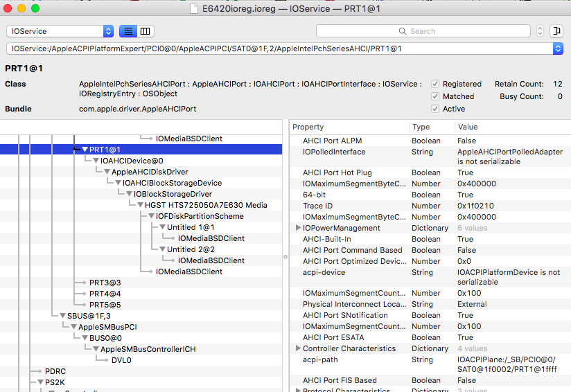Collapse the IOAHCIDevice@0 tree node
The width and height of the screenshot is (571, 392).
coord(96,161)
